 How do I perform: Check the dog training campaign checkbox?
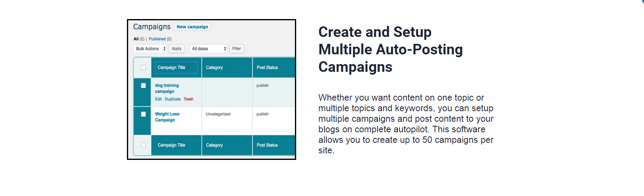click(x=143, y=85)
